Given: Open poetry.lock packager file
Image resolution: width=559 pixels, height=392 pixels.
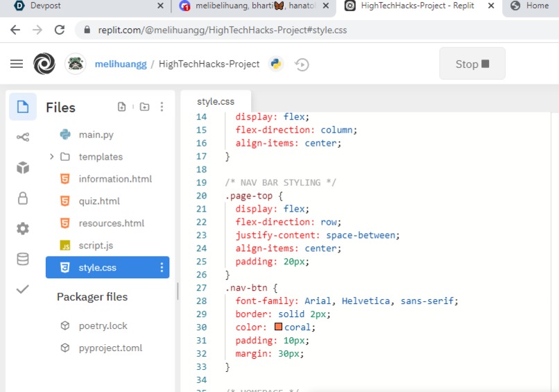Looking at the screenshot, I should 108,325.
